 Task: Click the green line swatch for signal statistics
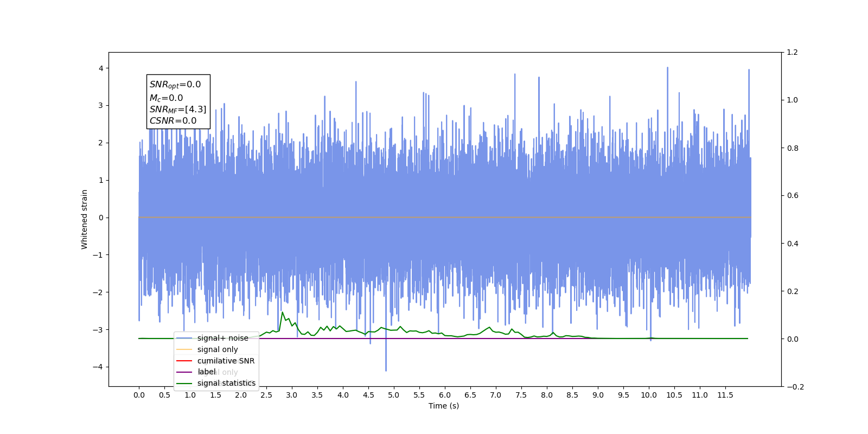[184, 384]
